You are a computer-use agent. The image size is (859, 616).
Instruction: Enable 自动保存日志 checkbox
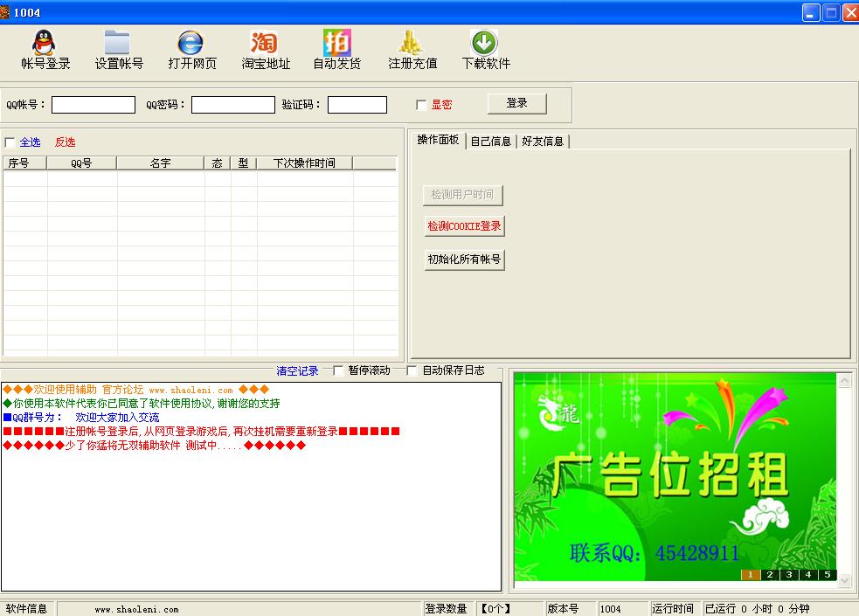point(412,370)
